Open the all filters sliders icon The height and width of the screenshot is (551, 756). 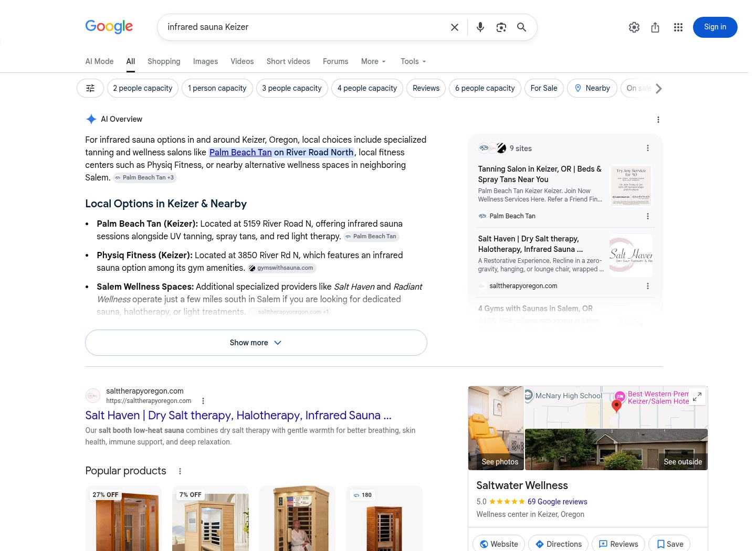pos(90,88)
